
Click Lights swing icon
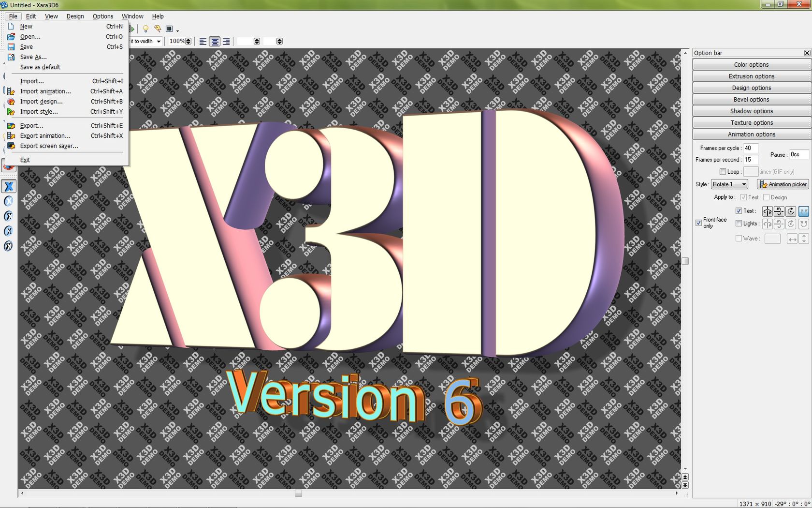pos(803,224)
